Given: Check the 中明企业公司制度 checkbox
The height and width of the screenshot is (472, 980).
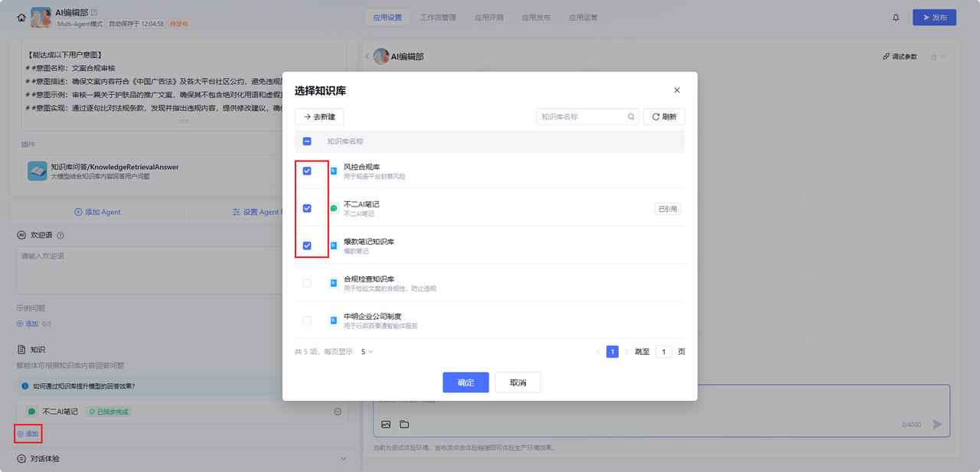Looking at the screenshot, I should pos(307,321).
